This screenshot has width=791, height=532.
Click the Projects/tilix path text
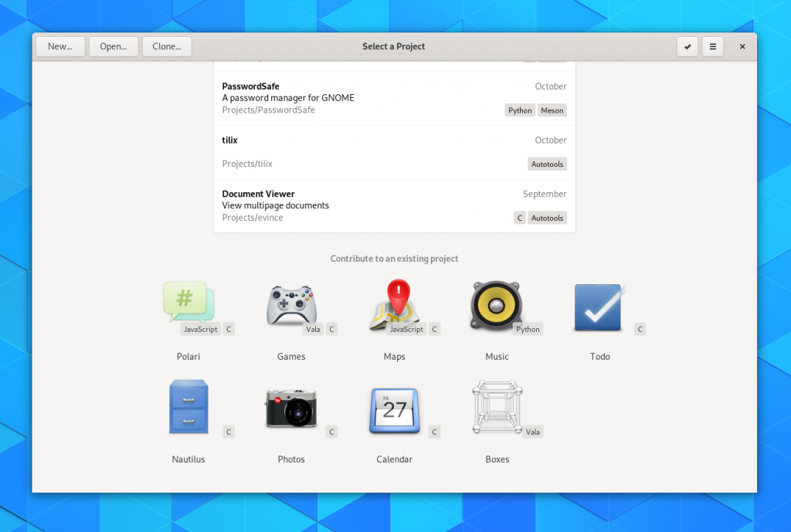[247, 164]
